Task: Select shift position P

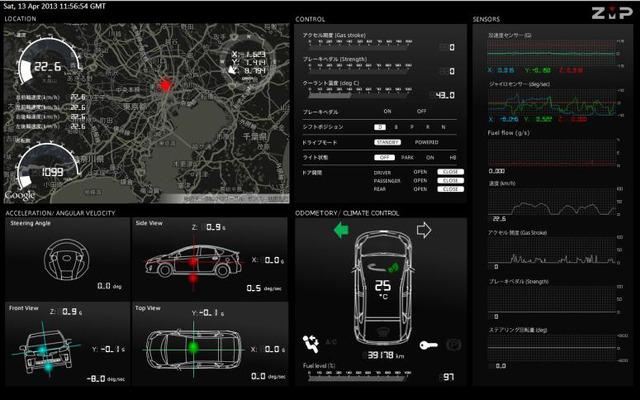Action: [x=412, y=127]
